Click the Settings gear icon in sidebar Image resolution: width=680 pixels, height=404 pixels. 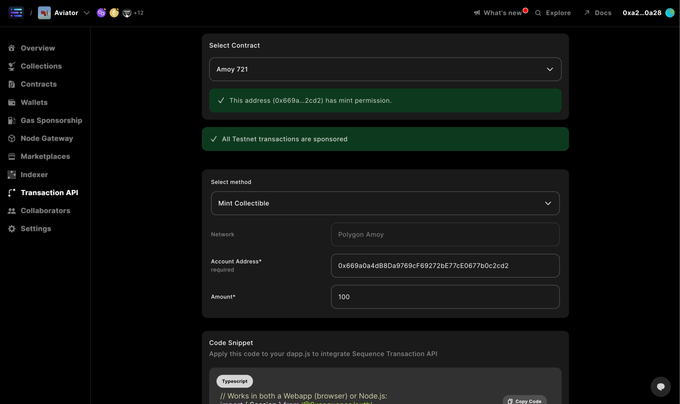pyautogui.click(x=12, y=228)
